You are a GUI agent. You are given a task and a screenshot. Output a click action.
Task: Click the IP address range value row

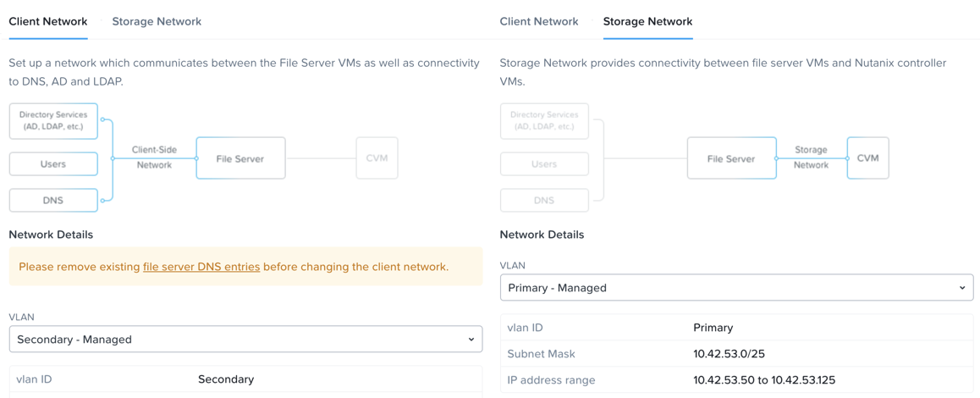click(737, 380)
